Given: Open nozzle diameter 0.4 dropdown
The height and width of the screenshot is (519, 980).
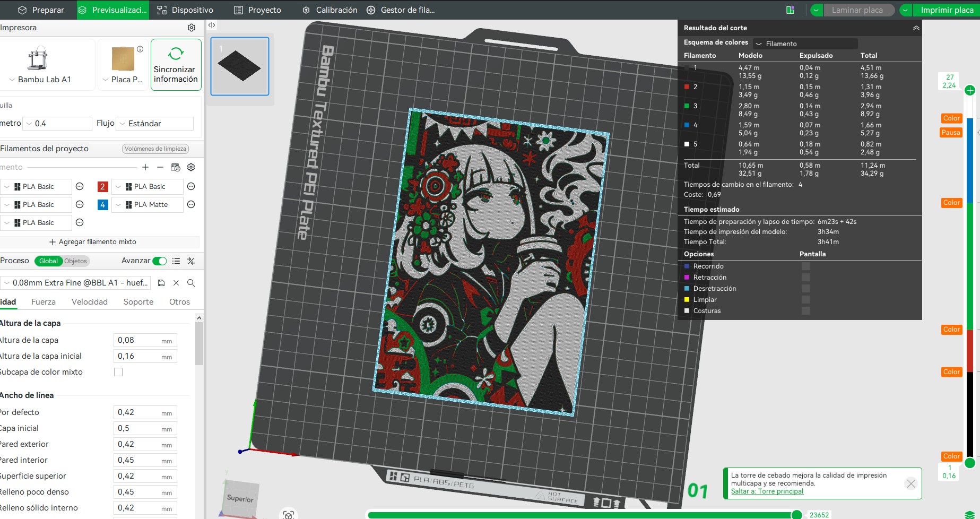Looking at the screenshot, I should [58, 124].
